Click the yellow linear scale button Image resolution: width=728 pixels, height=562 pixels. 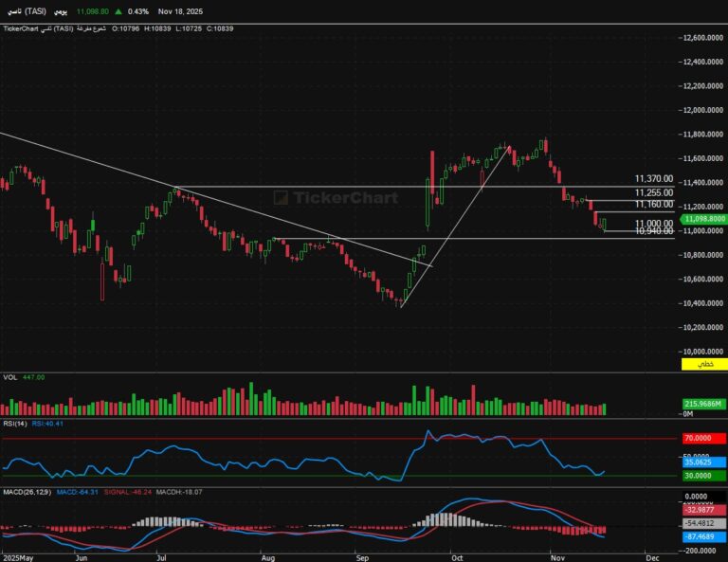point(704,364)
